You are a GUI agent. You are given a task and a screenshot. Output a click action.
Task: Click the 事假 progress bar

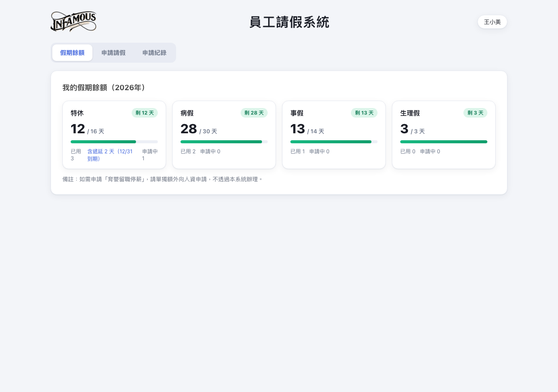click(x=334, y=142)
